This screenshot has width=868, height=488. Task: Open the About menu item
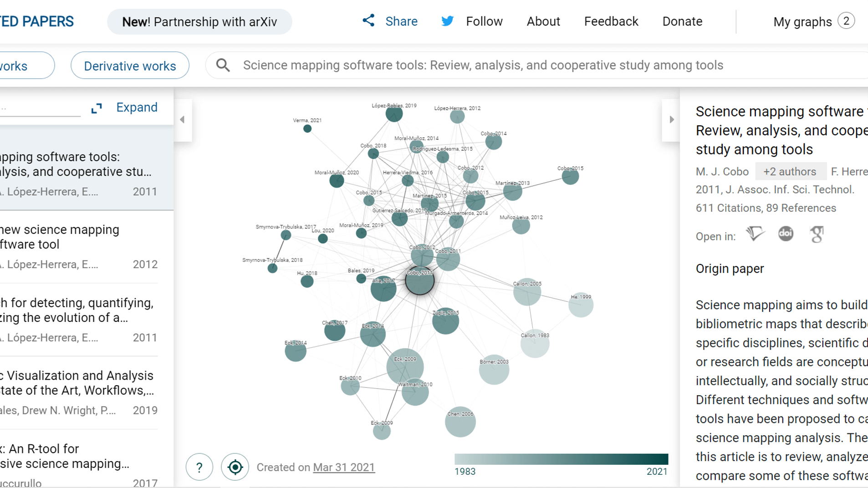[543, 21]
